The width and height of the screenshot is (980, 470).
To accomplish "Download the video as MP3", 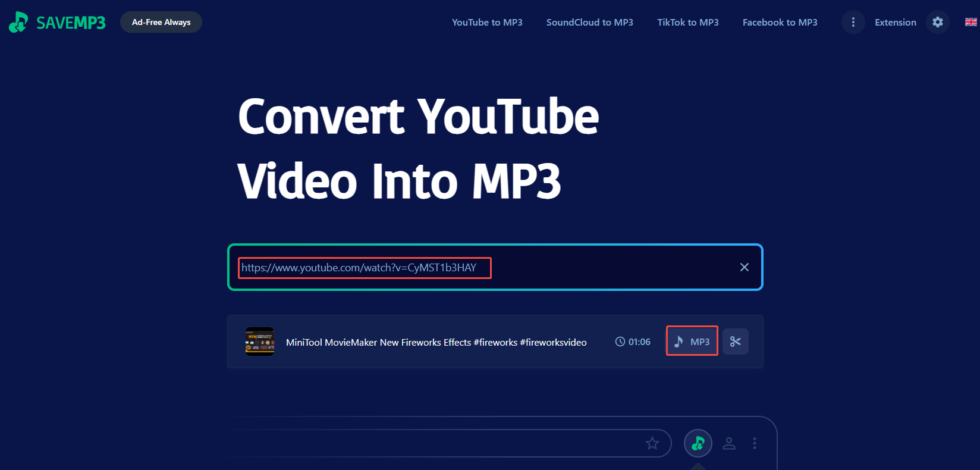I will (x=692, y=341).
